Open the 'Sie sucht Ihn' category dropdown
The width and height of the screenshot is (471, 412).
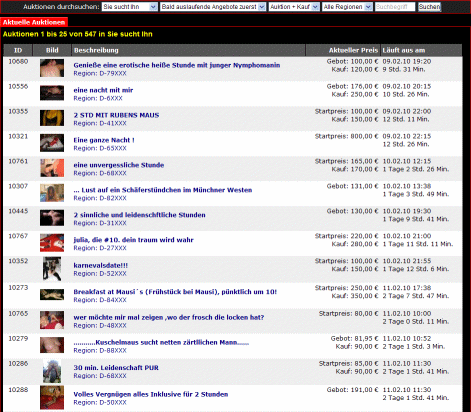[130, 7]
